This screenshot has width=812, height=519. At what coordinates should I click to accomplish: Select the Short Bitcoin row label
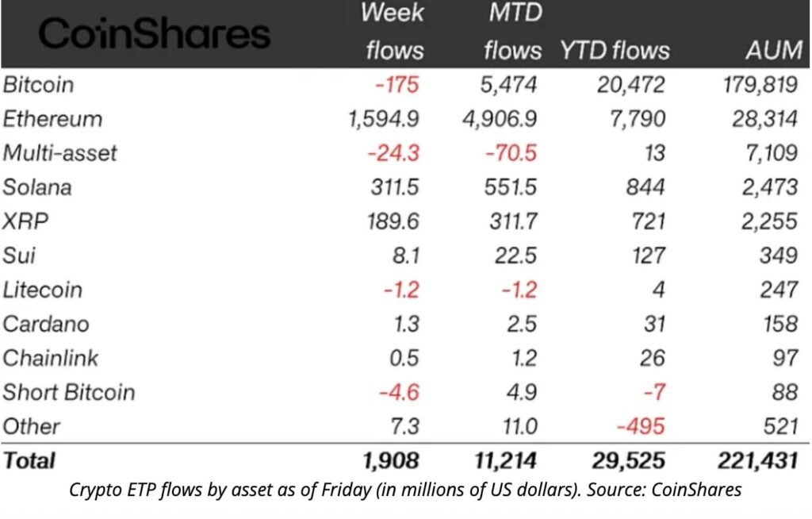69,392
